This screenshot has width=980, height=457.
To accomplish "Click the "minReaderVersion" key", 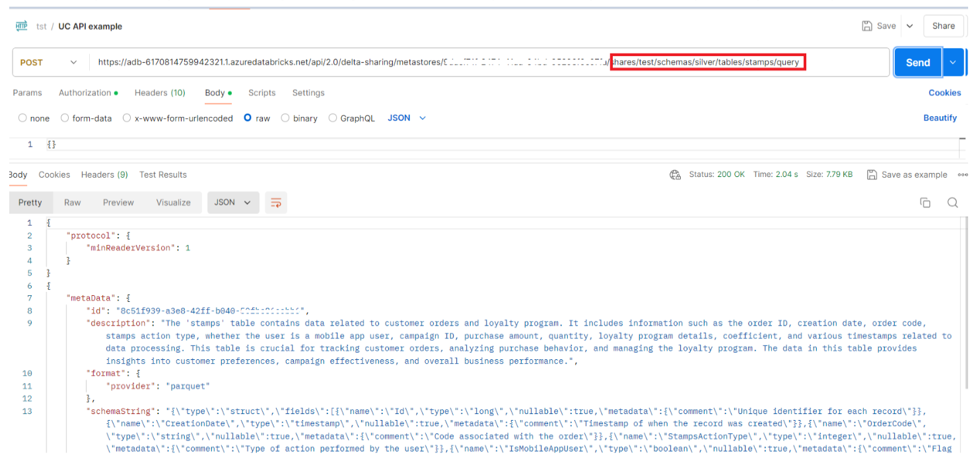I will click(x=131, y=248).
